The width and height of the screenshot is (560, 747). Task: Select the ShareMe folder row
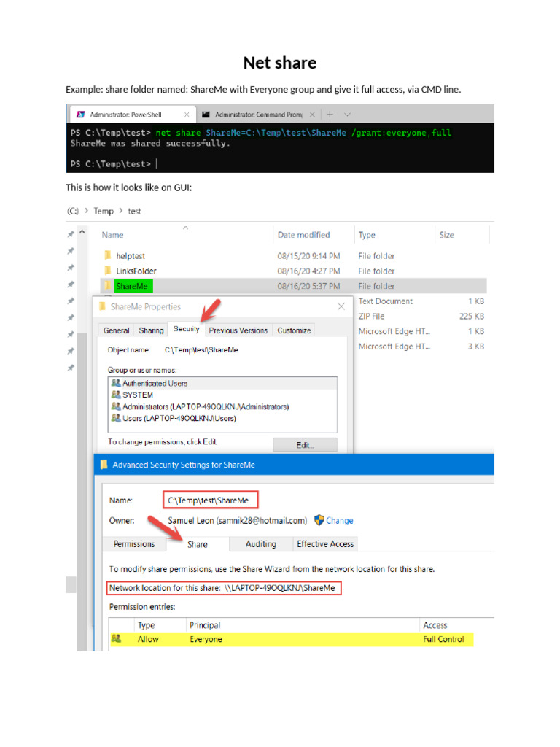(x=294, y=286)
